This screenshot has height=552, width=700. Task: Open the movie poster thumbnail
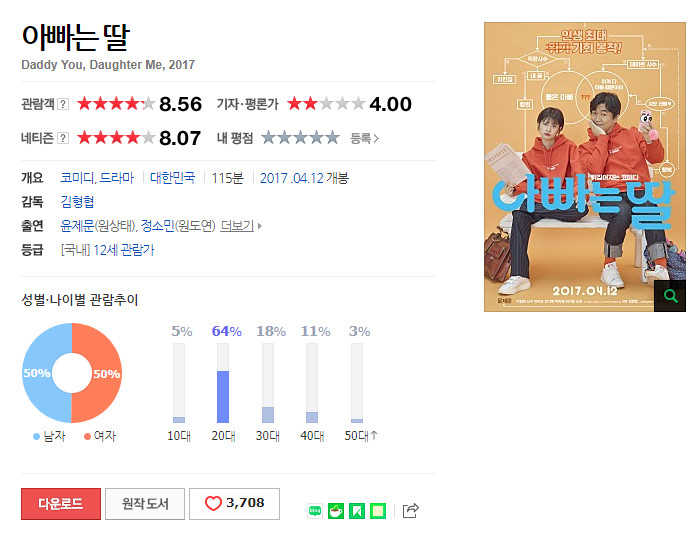(x=585, y=167)
